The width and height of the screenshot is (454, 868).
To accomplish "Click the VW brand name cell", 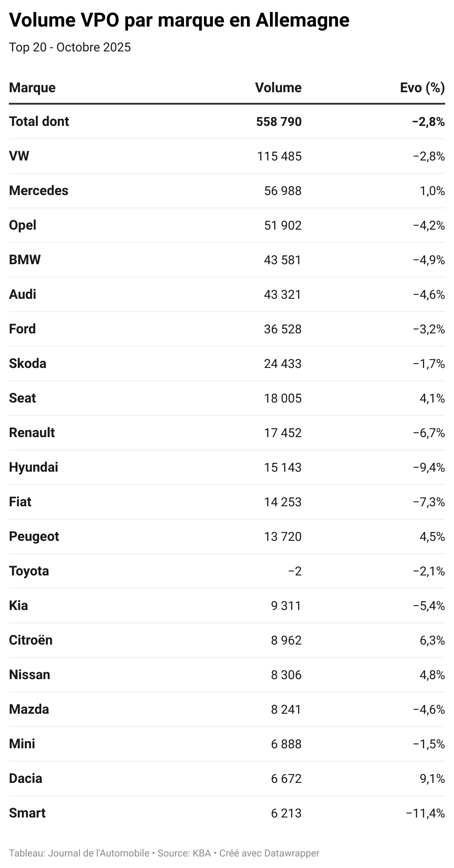I will [19, 156].
